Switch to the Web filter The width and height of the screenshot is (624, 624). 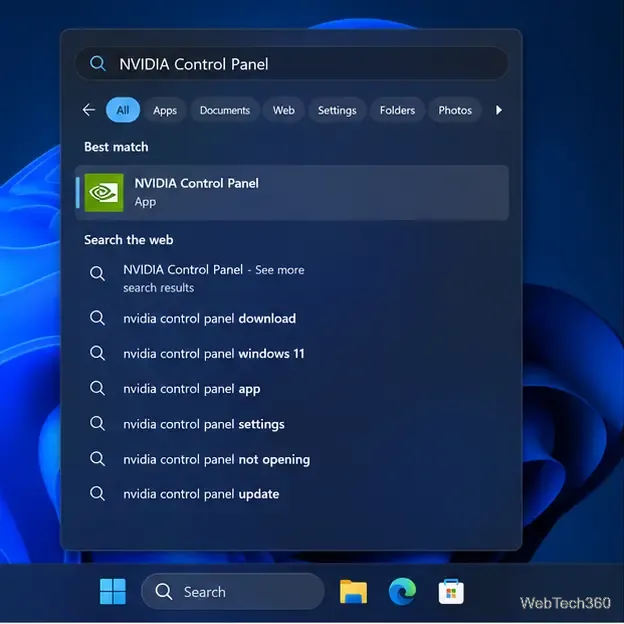tap(284, 110)
